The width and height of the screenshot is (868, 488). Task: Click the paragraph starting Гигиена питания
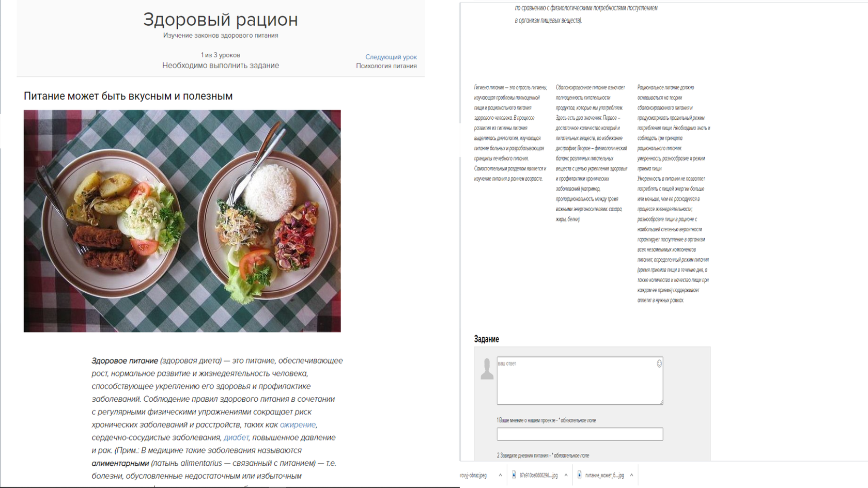tap(510, 133)
